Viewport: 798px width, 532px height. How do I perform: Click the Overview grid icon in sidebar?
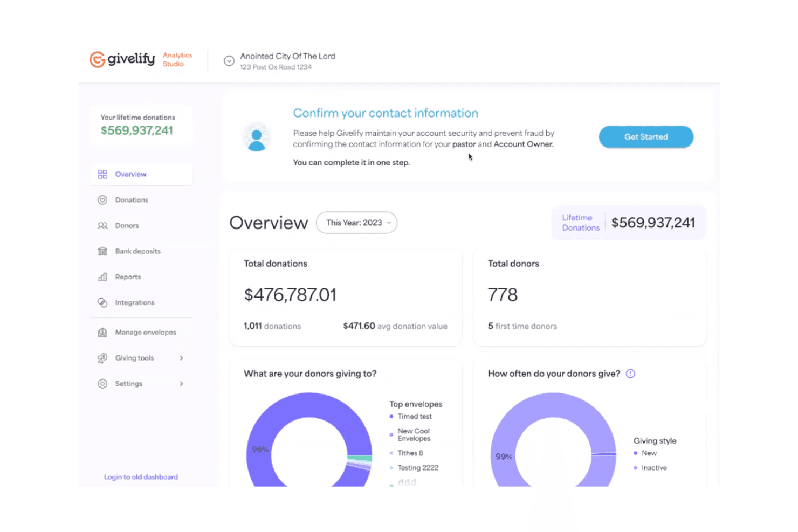(102, 174)
